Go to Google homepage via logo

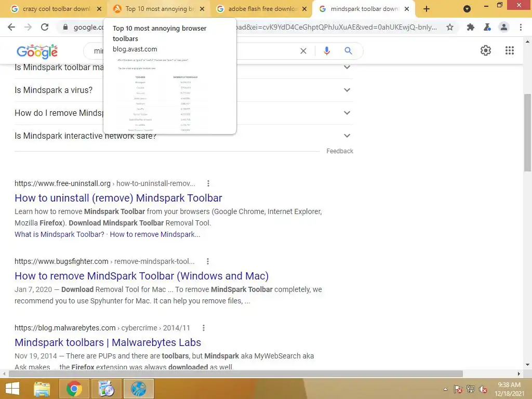pos(37,51)
